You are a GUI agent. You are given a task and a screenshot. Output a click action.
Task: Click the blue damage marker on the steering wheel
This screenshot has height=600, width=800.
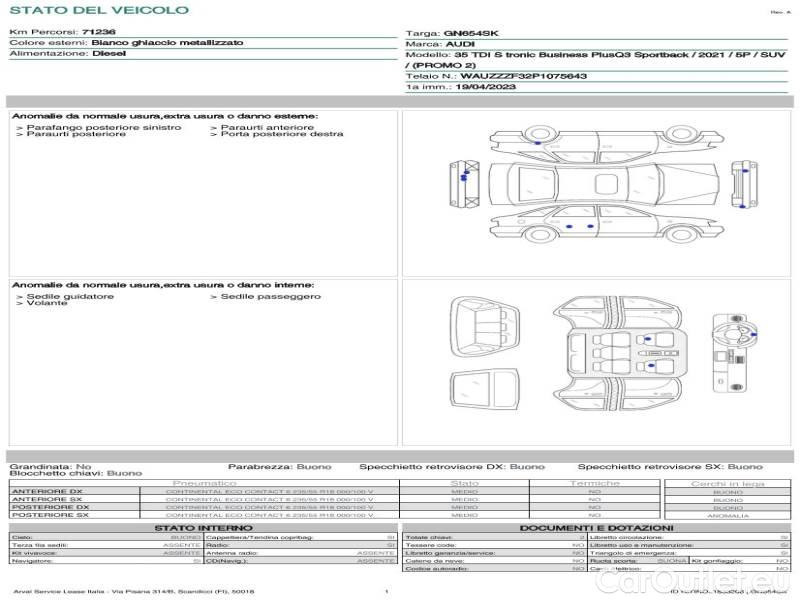tap(753, 333)
